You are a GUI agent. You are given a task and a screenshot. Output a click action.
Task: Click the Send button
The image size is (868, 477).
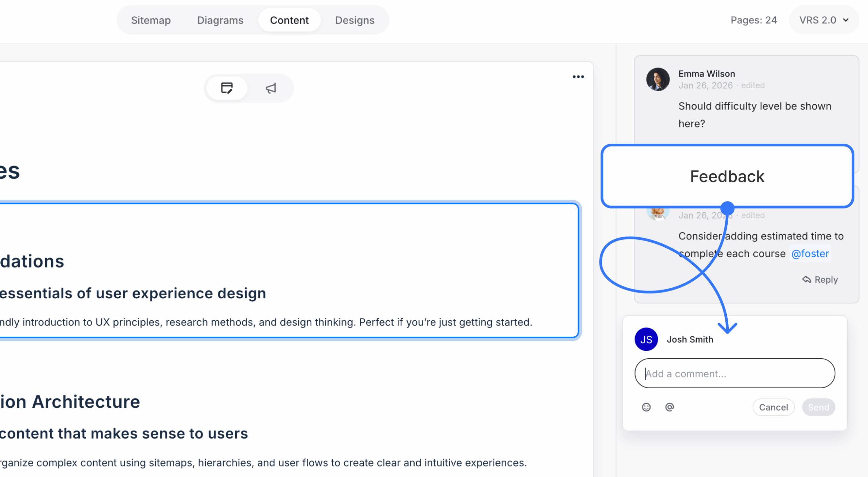pos(818,407)
